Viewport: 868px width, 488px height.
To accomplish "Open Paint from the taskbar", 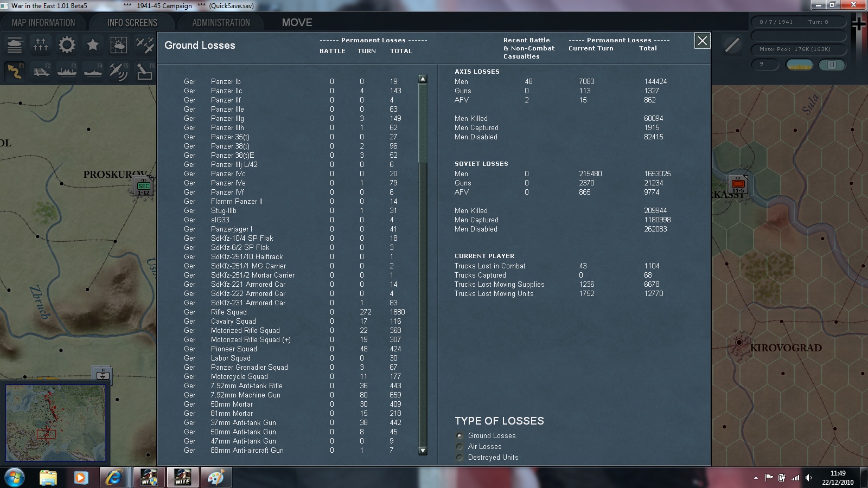I will coord(216,478).
